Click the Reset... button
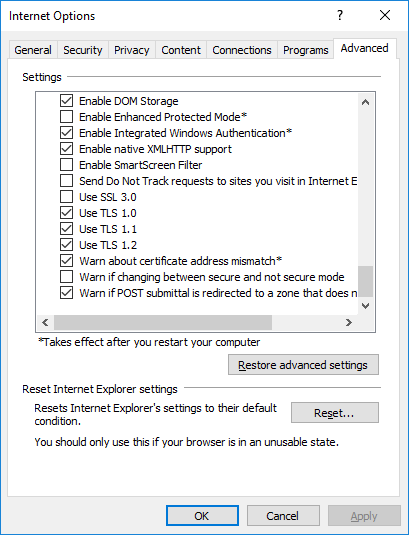 point(335,413)
